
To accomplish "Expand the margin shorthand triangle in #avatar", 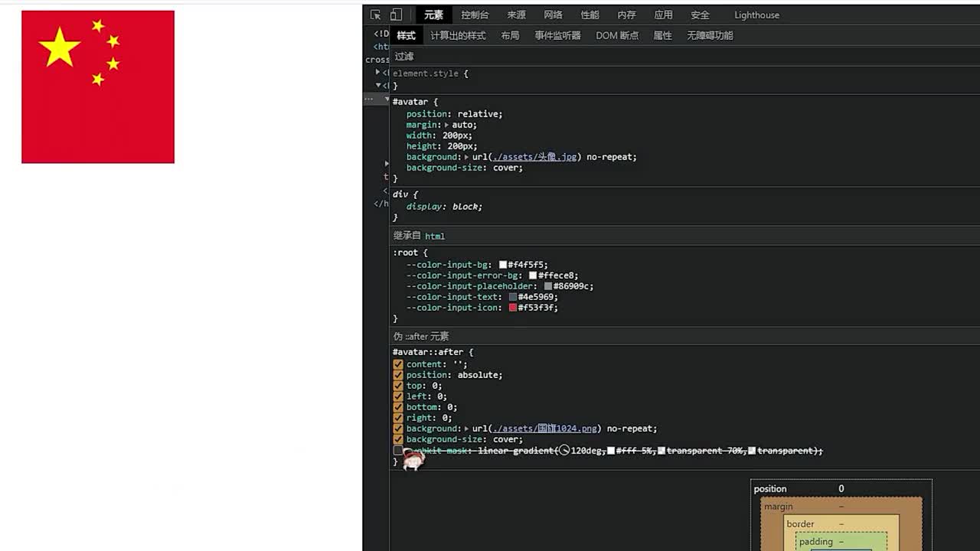I will coord(446,125).
